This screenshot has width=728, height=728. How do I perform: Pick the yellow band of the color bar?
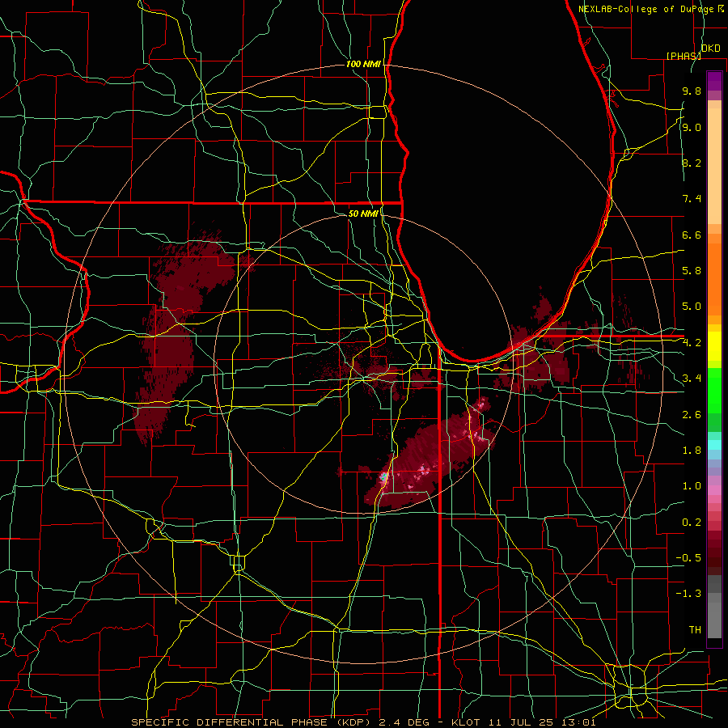coord(714,346)
